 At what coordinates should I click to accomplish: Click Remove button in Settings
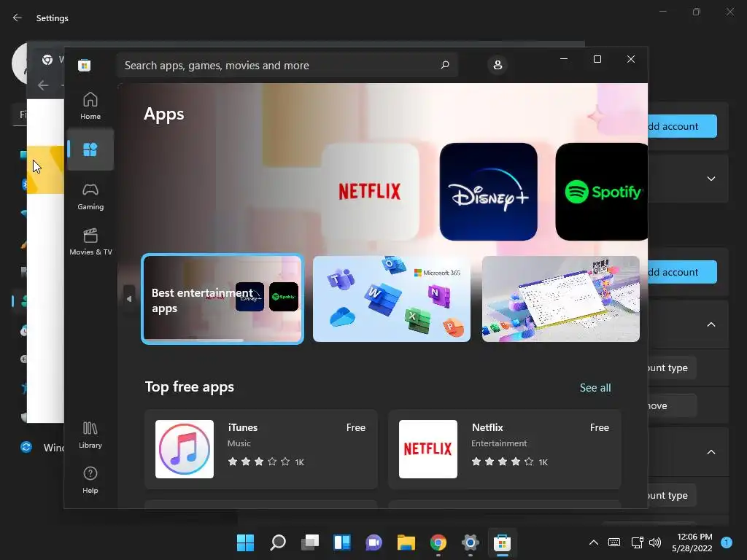coord(672,405)
